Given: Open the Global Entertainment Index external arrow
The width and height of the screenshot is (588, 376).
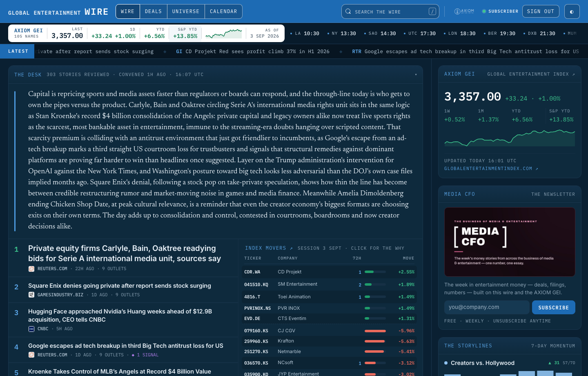Looking at the screenshot, I should click(574, 74).
